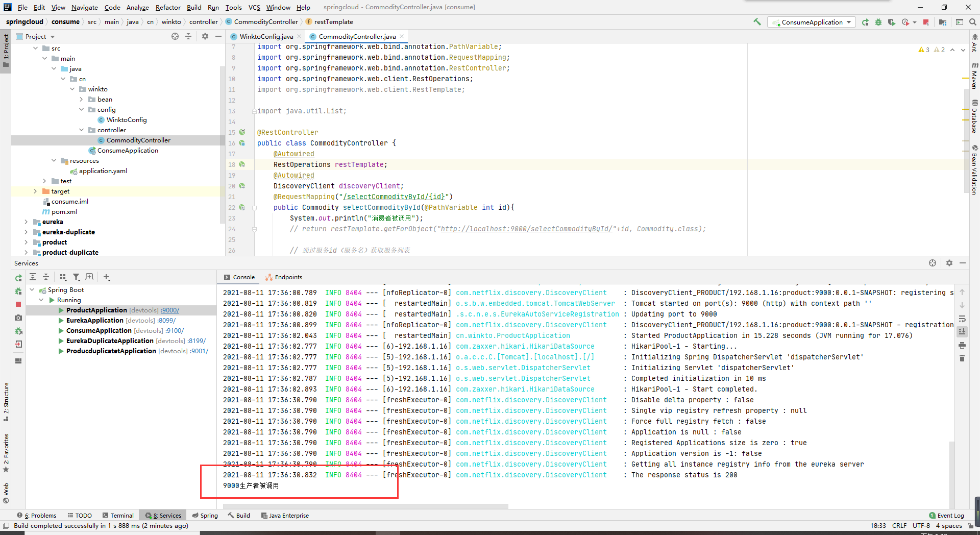Toggle scroll to end of console

962,332
